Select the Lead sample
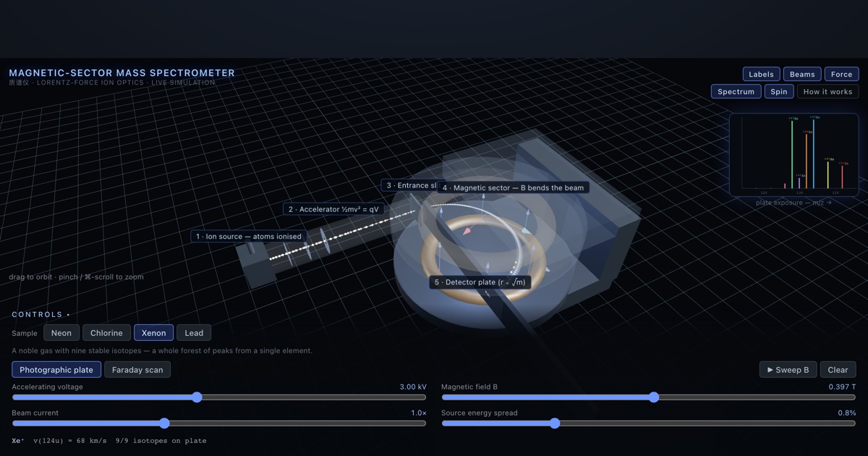868x456 pixels. (x=194, y=333)
